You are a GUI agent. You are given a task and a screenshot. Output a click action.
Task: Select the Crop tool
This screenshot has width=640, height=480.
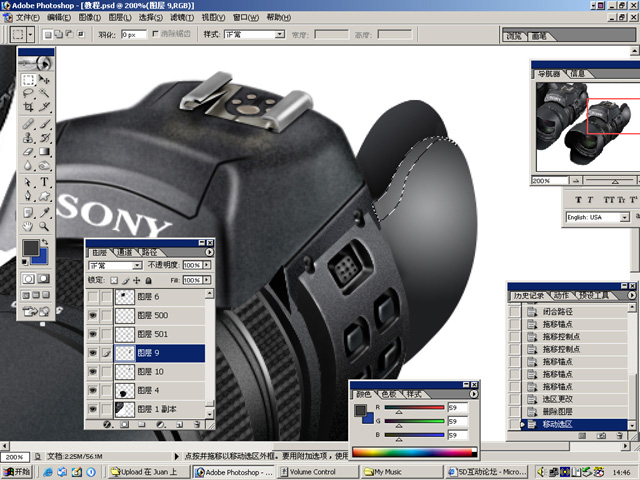[28, 107]
